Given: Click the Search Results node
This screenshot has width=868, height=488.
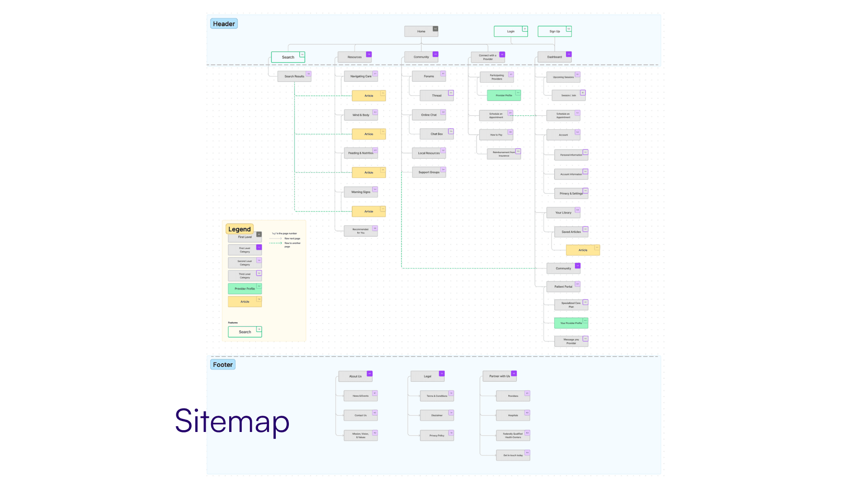Looking at the screenshot, I should click(294, 76).
